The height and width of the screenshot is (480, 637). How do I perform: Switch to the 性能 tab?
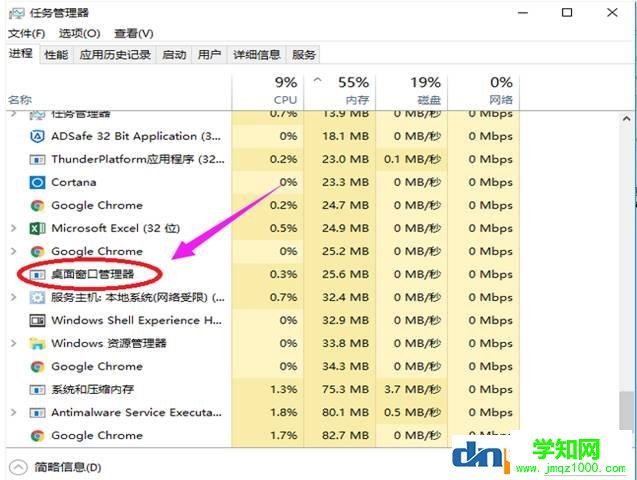pyautogui.click(x=56, y=54)
